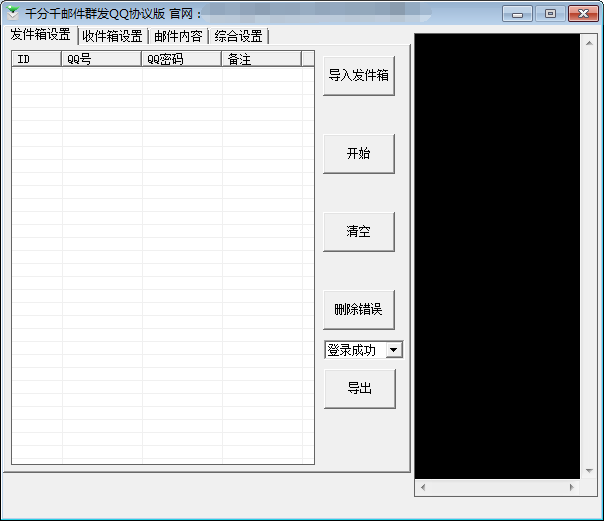
Task: Click the QQ密码 column header
Action: 182,59
